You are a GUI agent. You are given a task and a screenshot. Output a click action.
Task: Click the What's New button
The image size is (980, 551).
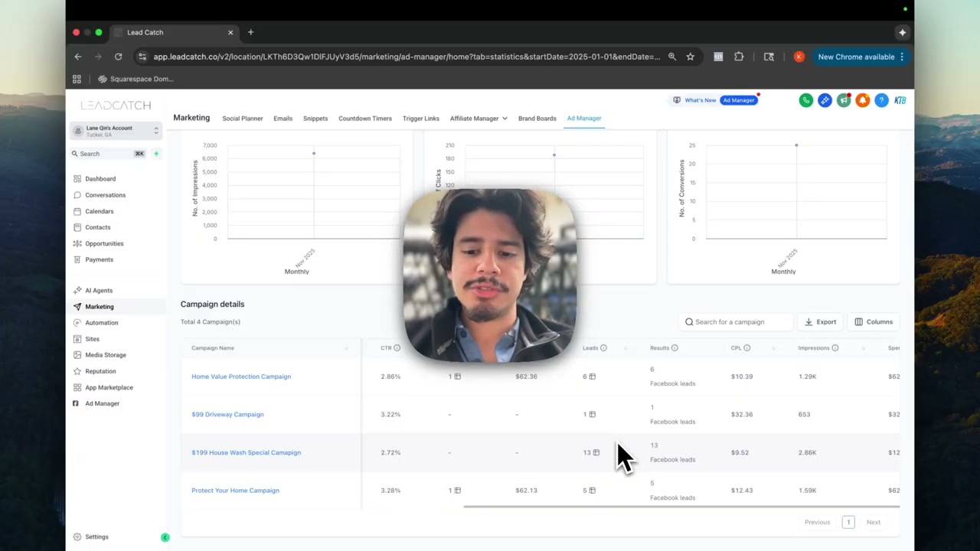694,100
